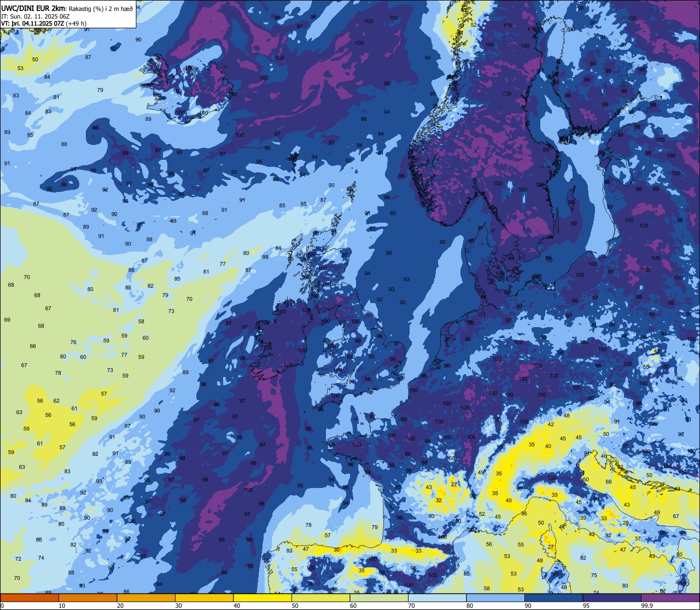The image size is (700, 610).
Task: Click the map value 75 near Sardinia
Action: click(x=594, y=576)
